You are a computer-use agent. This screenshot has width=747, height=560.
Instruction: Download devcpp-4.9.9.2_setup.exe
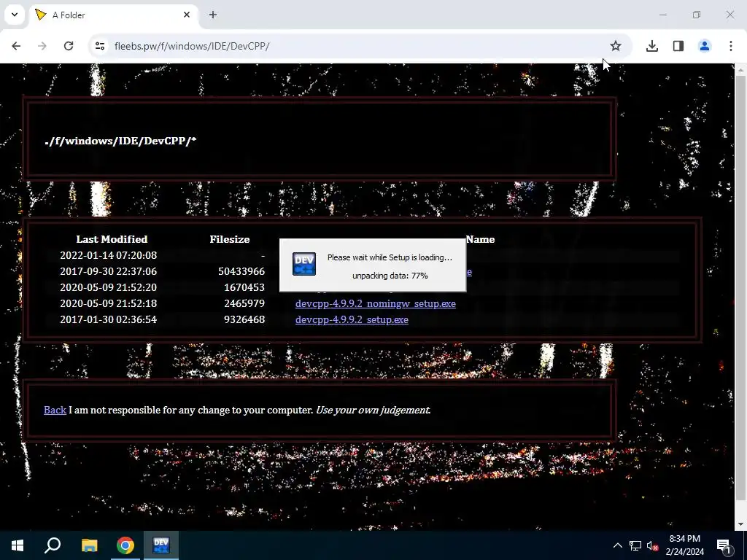(352, 319)
